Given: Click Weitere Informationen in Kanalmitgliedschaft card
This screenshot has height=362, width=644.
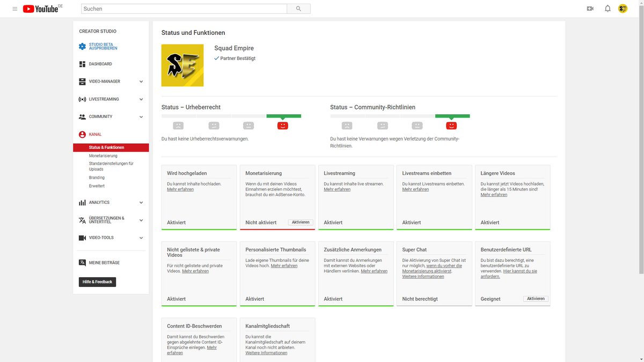Looking at the screenshot, I should [x=266, y=353].
